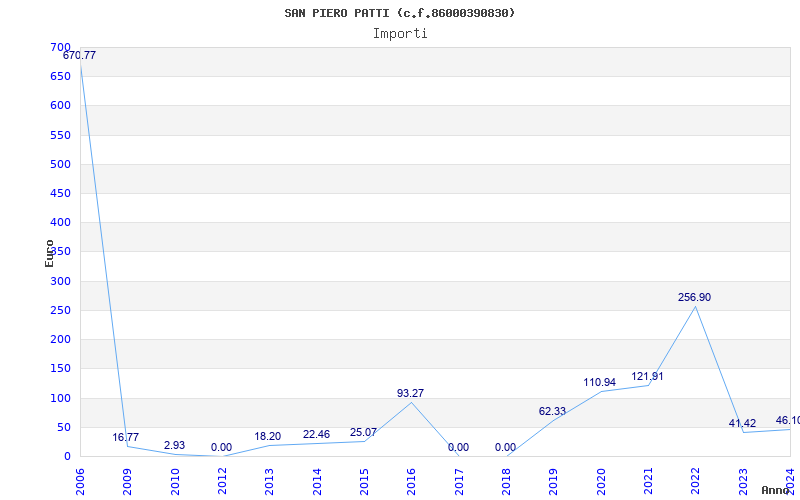Click the 41.42 data label
The height and width of the screenshot is (500, 800).
pos(742,423)
